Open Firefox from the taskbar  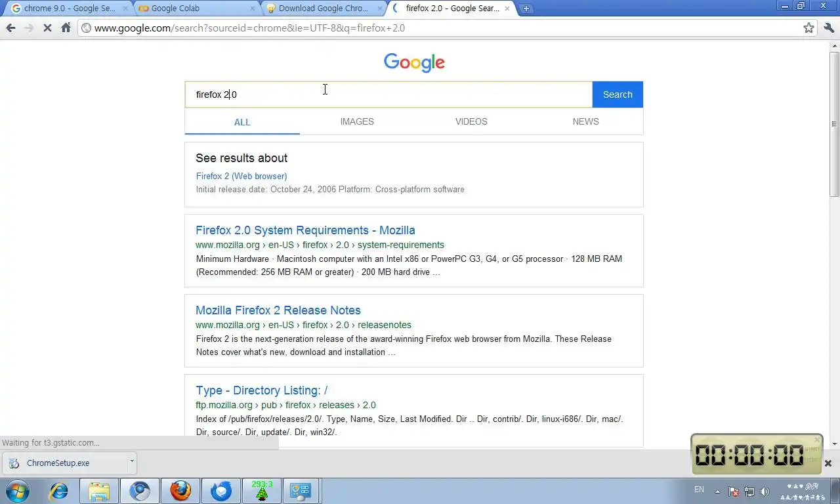tap(180, 491)
